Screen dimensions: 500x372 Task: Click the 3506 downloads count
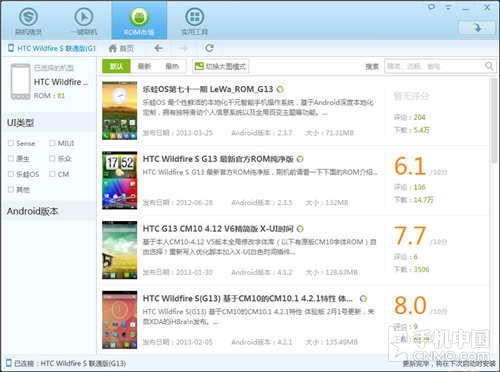click(421, 269)
